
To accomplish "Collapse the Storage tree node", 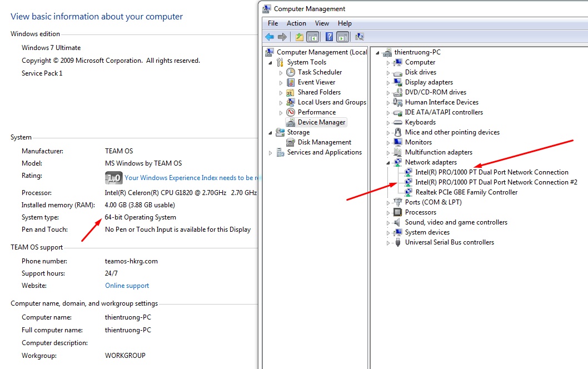I will point(270,133).
